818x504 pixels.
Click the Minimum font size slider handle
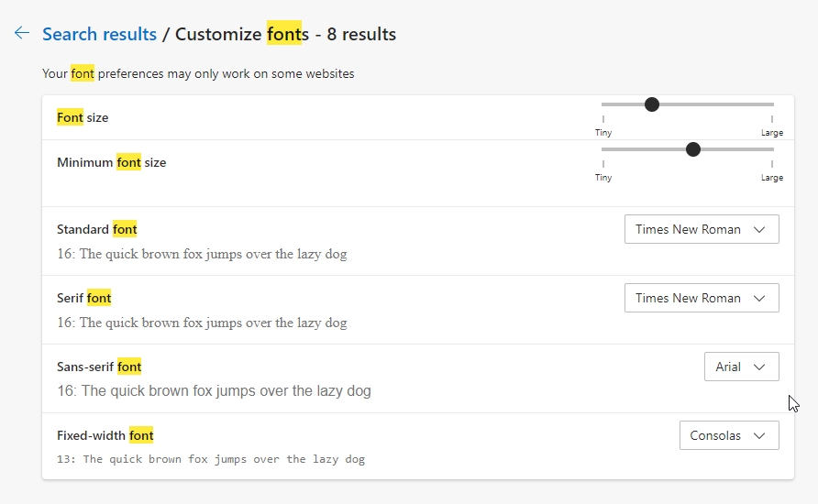pyautogui.click(x=693, y=149)
